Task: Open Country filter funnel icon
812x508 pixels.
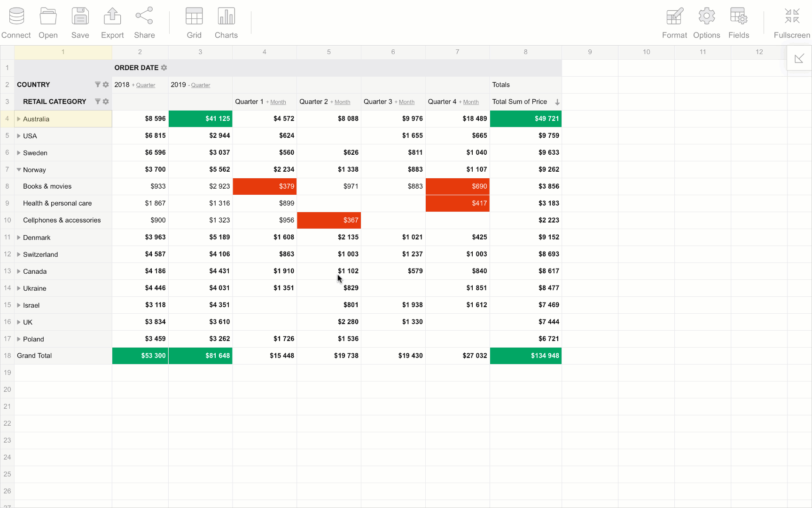Action: (97, 85)
